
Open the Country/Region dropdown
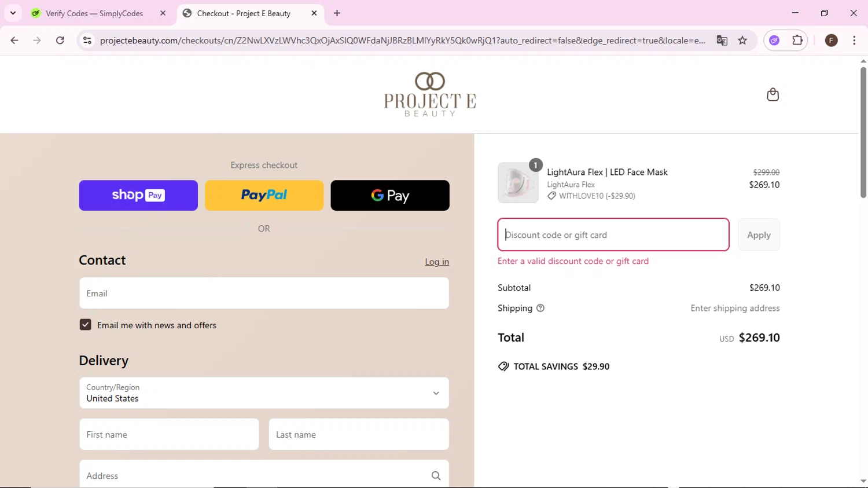click(x=264, y=393)
